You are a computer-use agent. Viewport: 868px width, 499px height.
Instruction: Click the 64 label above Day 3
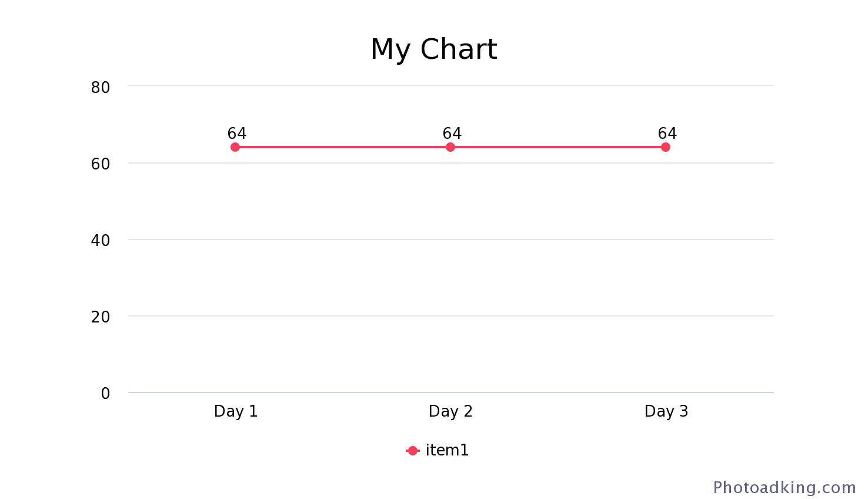point(667,134)
